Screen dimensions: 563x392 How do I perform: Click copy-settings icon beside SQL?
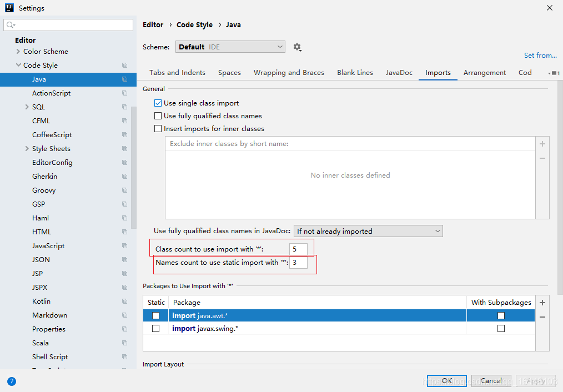coord(124,107)
